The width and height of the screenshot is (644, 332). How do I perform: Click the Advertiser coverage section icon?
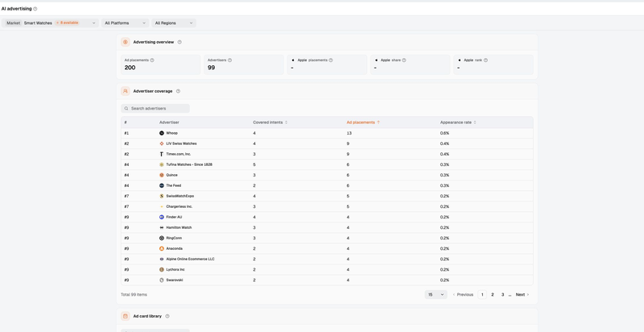[126, 91]
